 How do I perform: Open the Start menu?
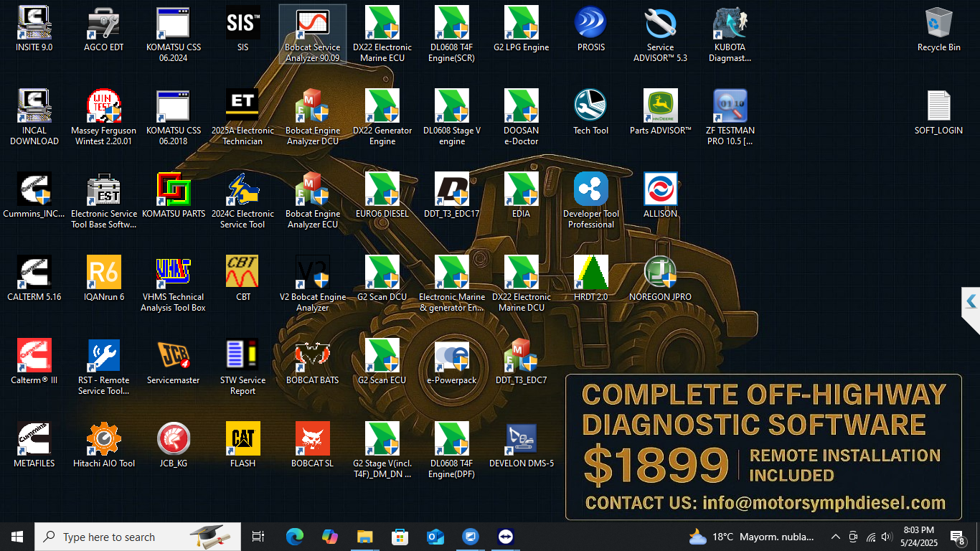click(17, 536)
